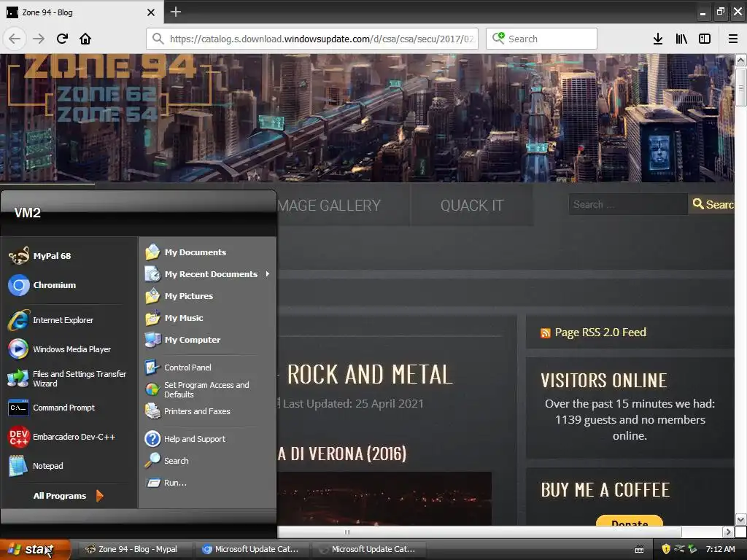Open new browser tab with plus button

pos(176,12)
